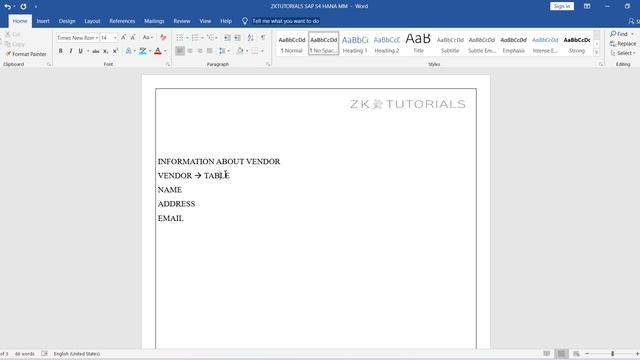Apply numbering with the Numbering icon
Image resolution: width=640 pixels, height=360 pixels.
pos(195,38)
